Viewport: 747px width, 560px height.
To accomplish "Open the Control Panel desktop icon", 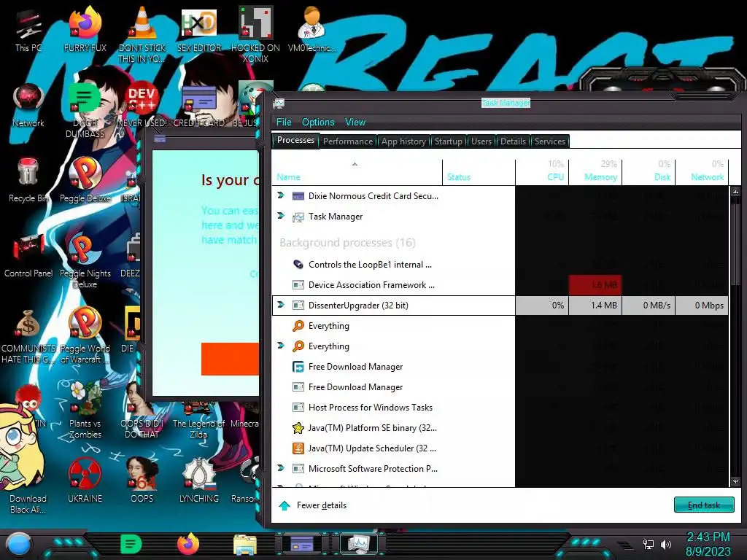I will (28, 256).
